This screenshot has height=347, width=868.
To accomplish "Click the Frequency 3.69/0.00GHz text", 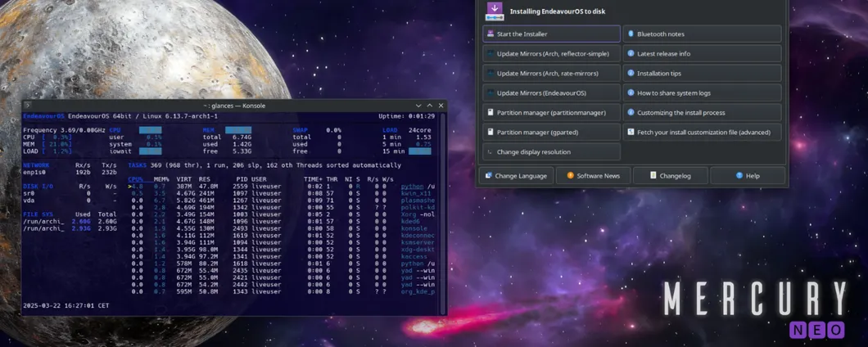I will tap(64, 130).
